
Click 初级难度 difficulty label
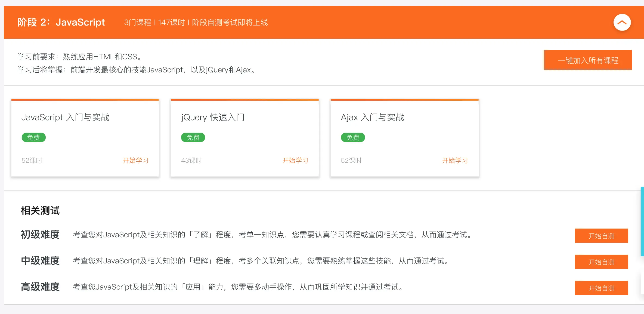click(x=40, y=235)
